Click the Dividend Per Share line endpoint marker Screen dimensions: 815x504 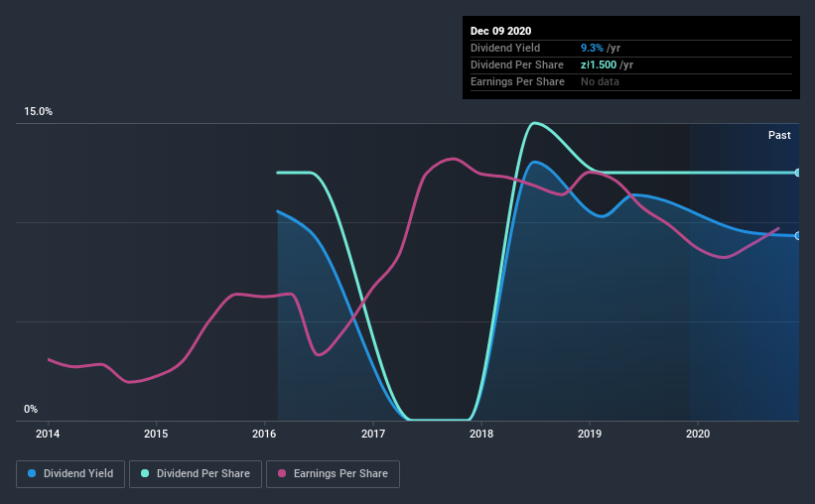[797, 173]
